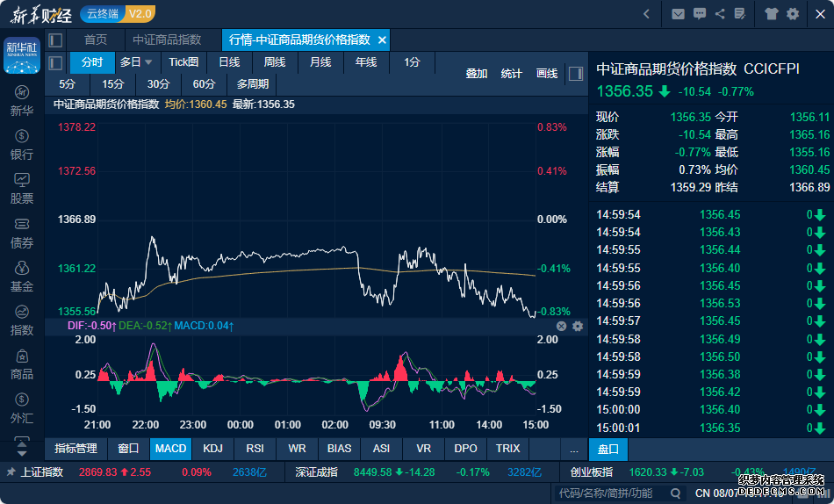Open the mail envelope icon

coord(678,14)
